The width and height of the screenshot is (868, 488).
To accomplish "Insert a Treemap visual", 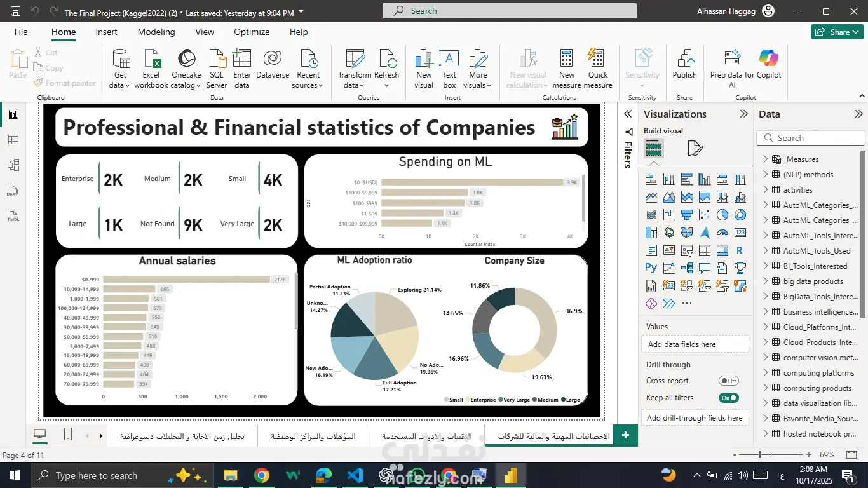I will click(651, 233).
